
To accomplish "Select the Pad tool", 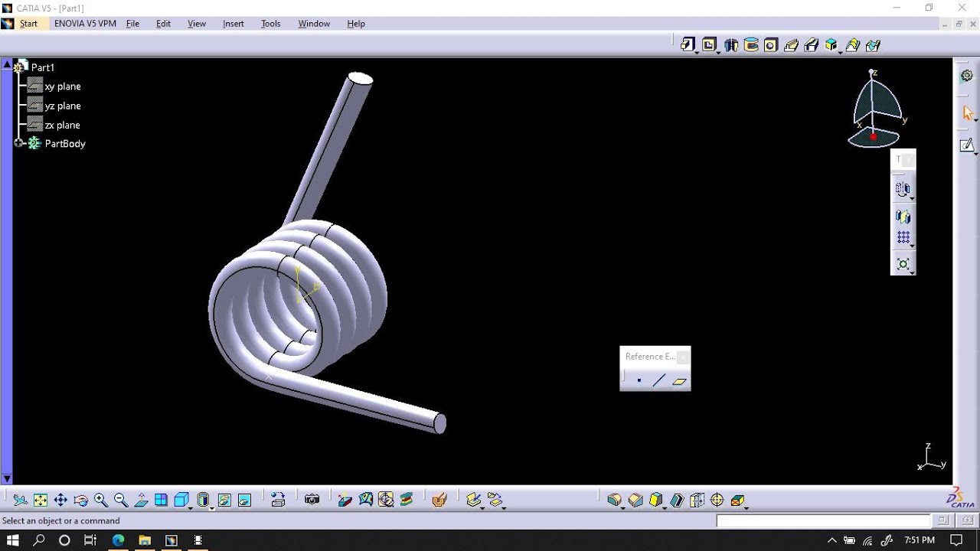I will point(688,44).
